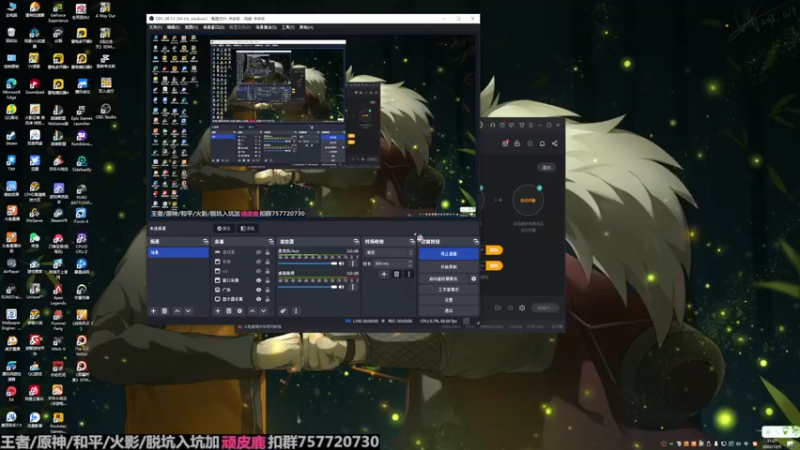Add a new source with the plus icon

(218, 311)
